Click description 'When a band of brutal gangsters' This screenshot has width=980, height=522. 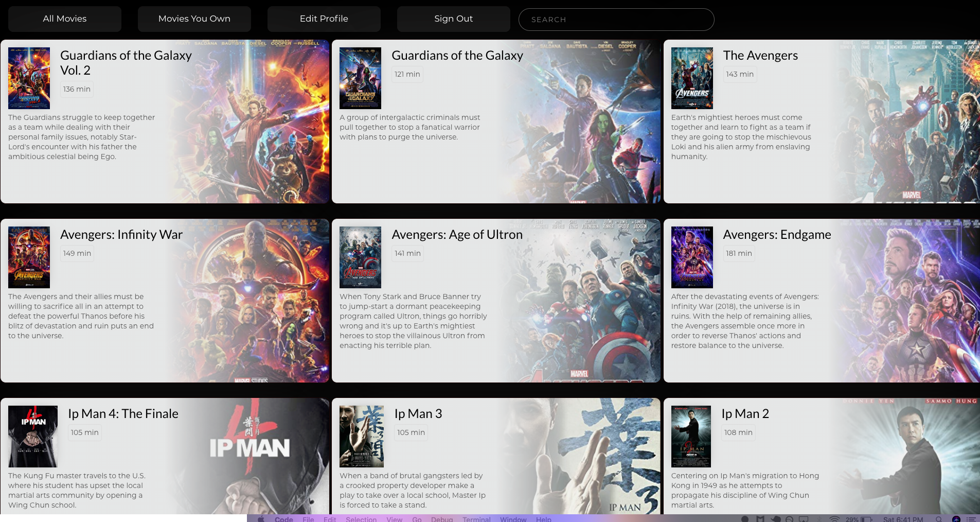coord(413,491)
